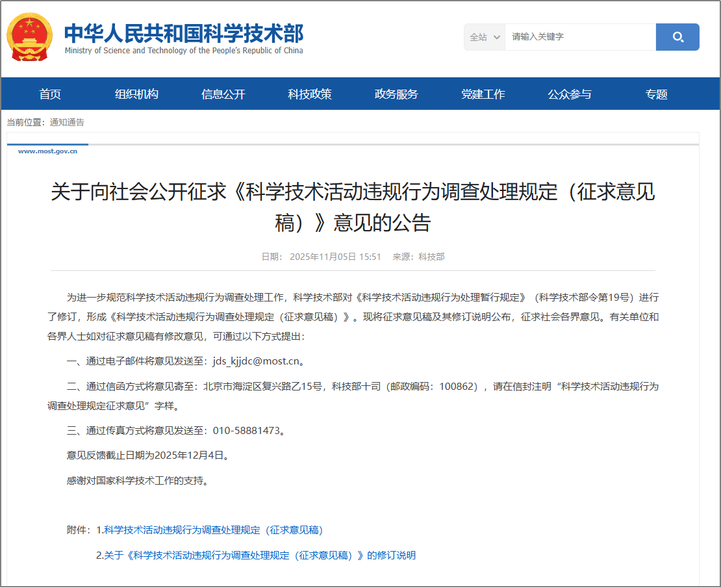Open the 组织机构 menu item
Image resolution: width=721 pixels, height=588 pixels.
click(x=136, y=94)
